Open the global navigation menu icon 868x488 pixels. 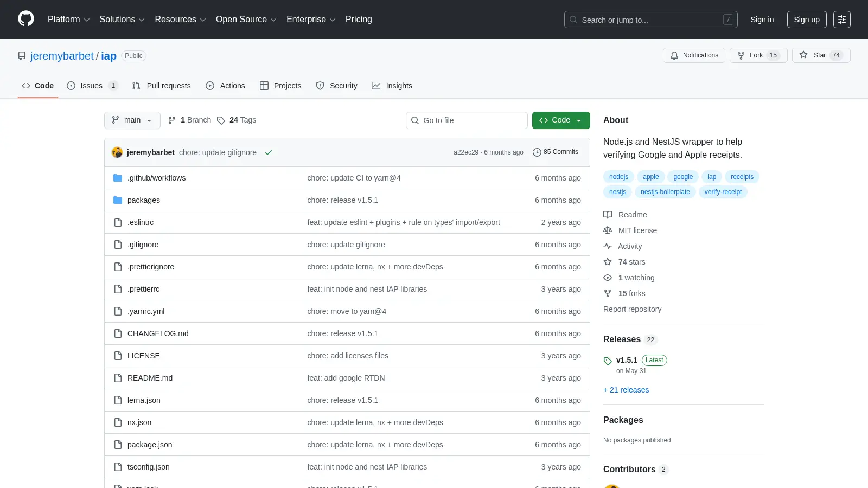coord(842,20)
